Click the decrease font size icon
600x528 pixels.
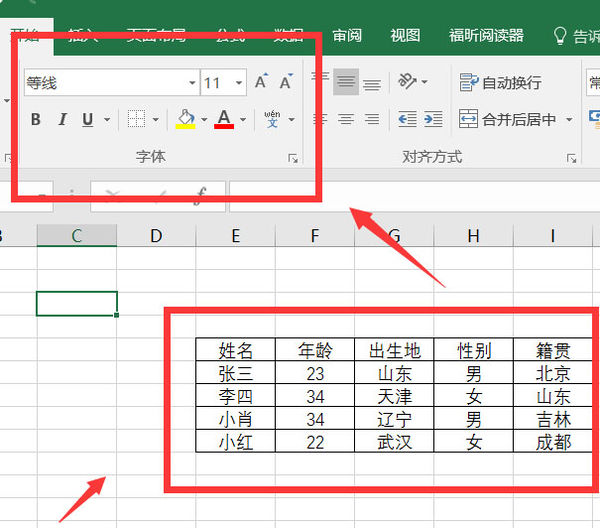pos(286,83)
